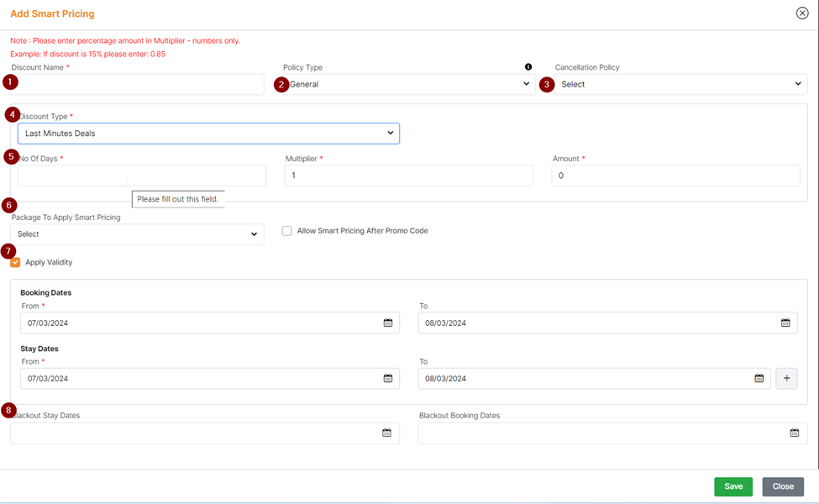Add another stay date range with plus

coord(786,378)
